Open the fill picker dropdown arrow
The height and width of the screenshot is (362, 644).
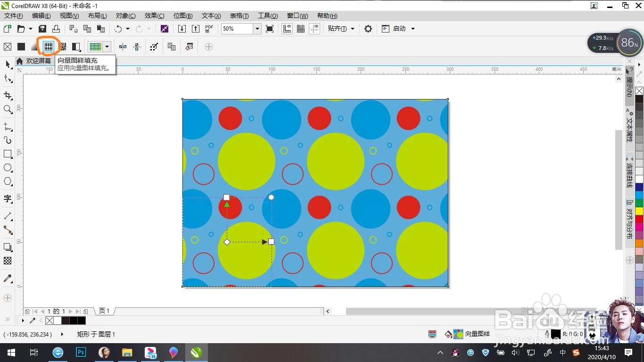point(107,47)
